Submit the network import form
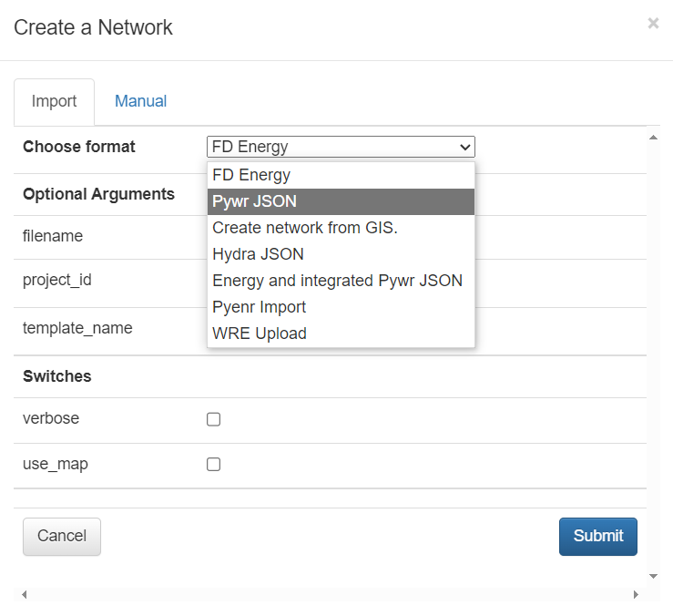673x616 pixels. point(597,536)
